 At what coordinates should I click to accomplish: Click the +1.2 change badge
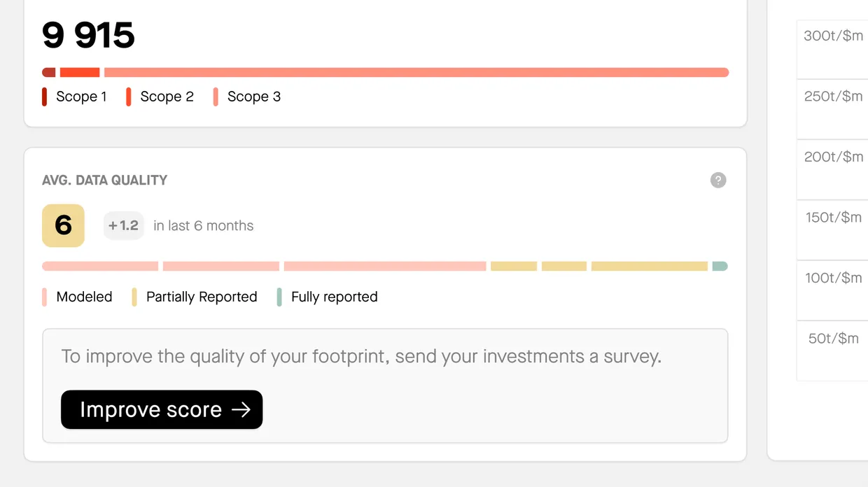(x=124, y=225)
